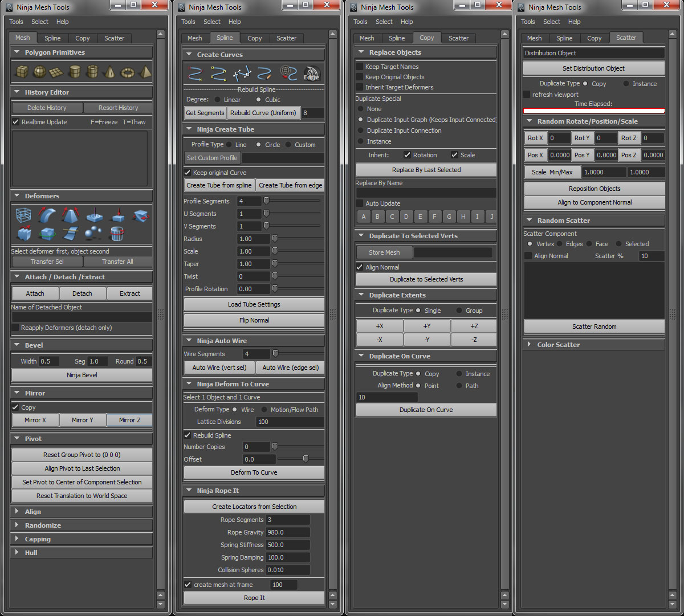Click the Mirror X button

point(35,420)
